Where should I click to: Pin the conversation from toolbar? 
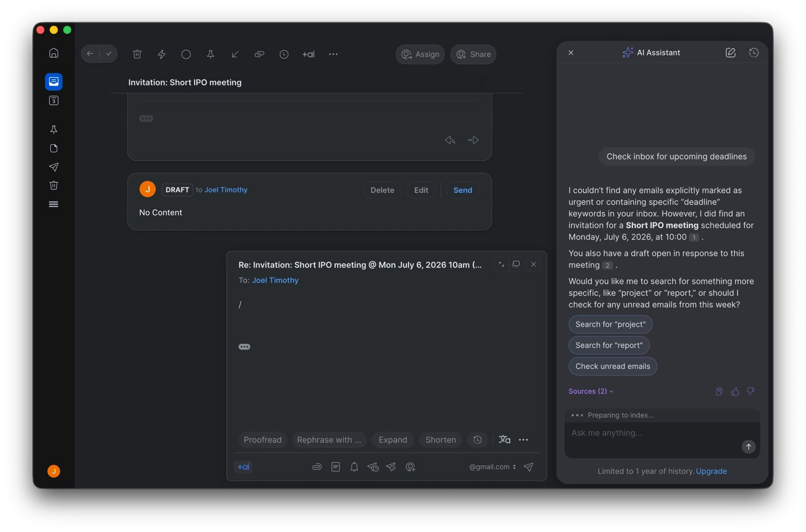210,54
